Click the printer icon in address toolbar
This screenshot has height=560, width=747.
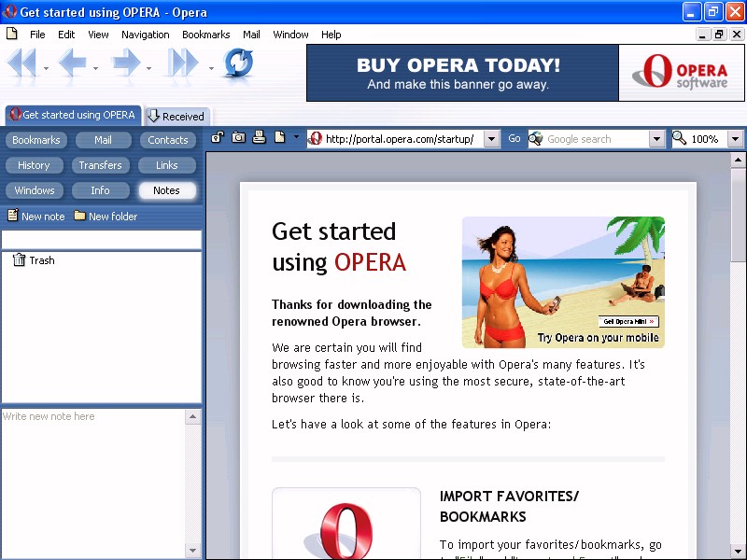[x=260, y=137]
